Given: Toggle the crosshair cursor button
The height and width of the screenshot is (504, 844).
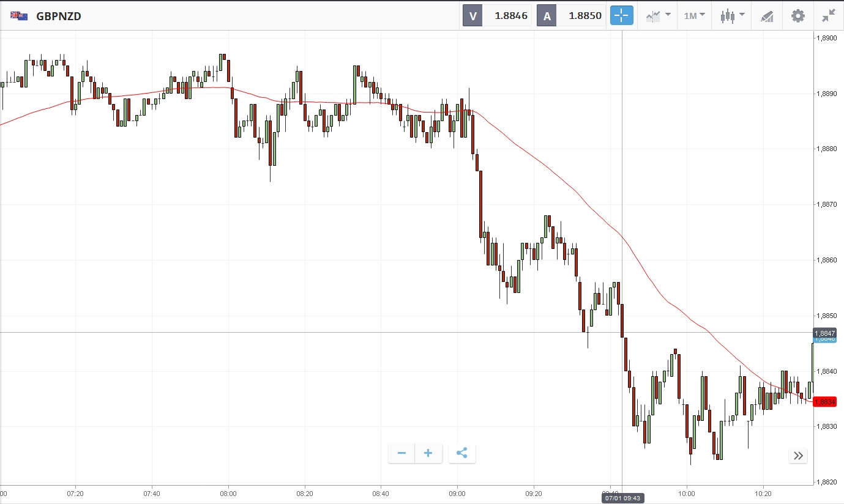Looking at the screenshot, I should point(621,16).
